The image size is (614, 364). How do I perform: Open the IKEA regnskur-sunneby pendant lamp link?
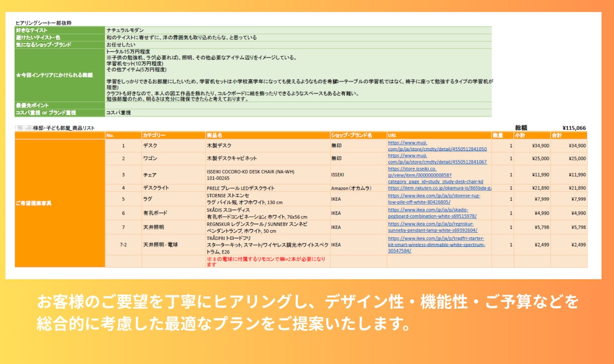(432, 227)
